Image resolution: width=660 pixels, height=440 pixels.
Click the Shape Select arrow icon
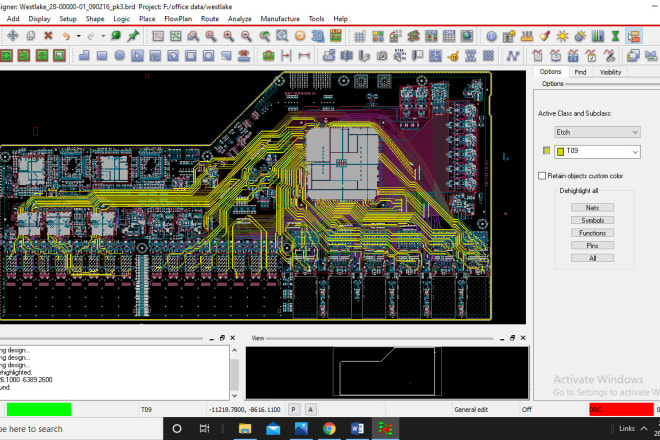coord(137,56)
